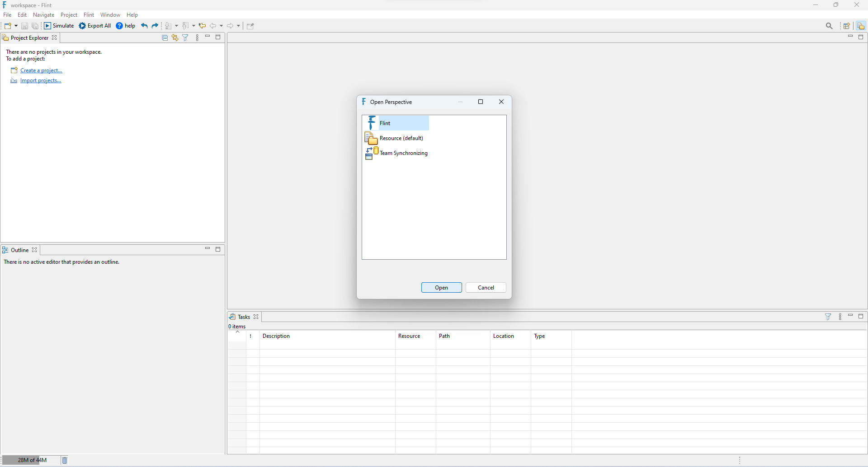The width and height of the screenshot is (868, 467).
Task: Open the Flint menu
Action: click(x=89, y=14)
